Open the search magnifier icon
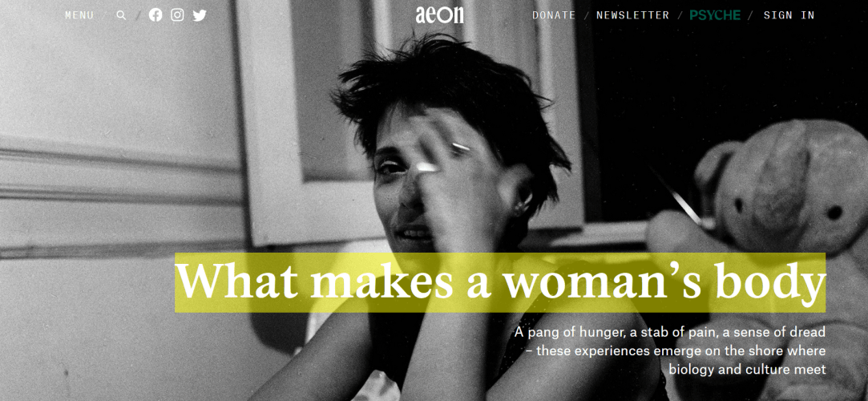The height and width of the screenshot is (401, 868). point(121,15)
